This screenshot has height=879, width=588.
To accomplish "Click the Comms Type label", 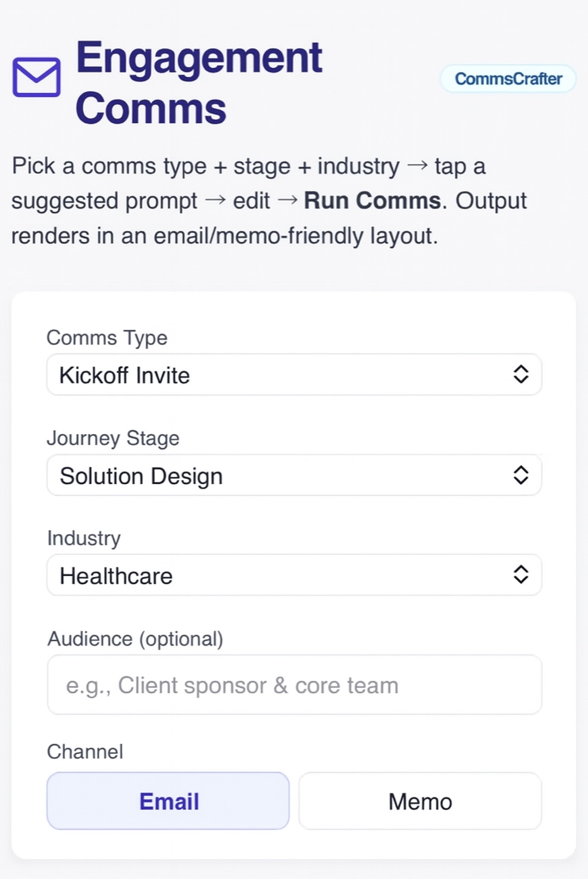I will [107, 338].
